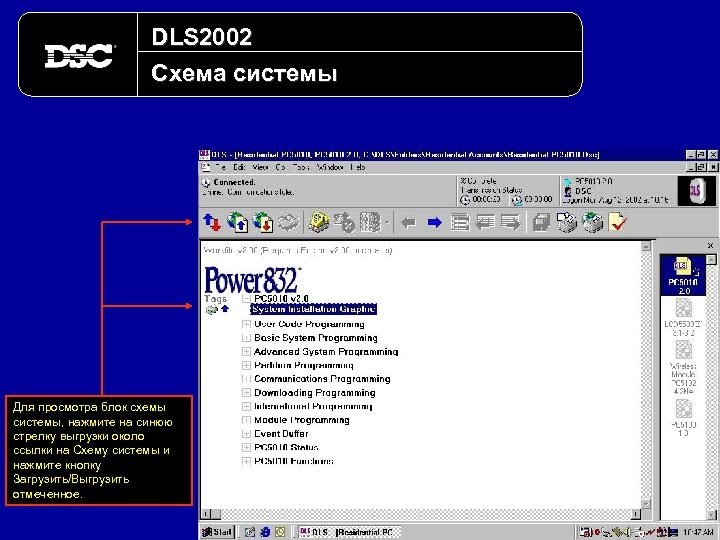Collapse the PC5010 v2.0 tree node
Viewport: 720px width, 540px height.
[246, 298]
